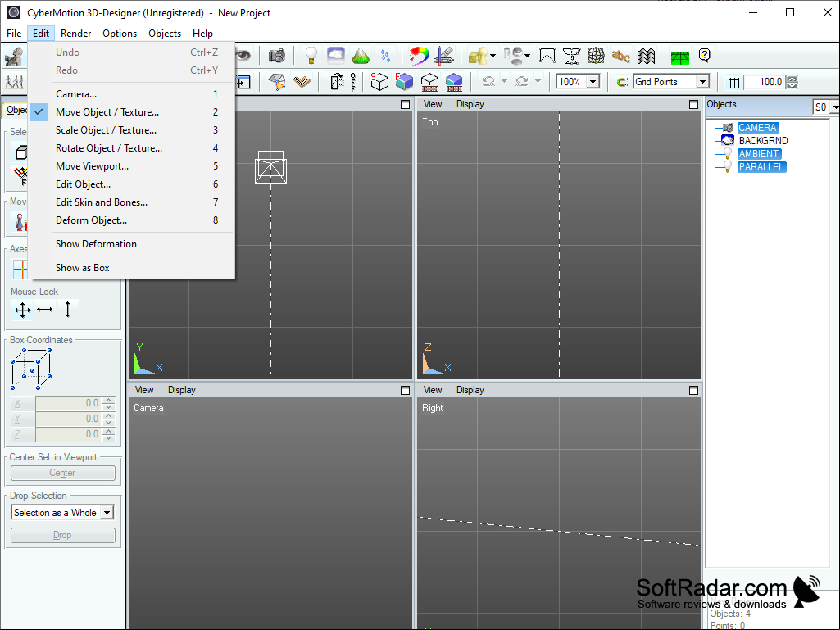The image size is (840, 630).
Task: Open View menu of the Camera viewport
Action: (x=144, y=390)
